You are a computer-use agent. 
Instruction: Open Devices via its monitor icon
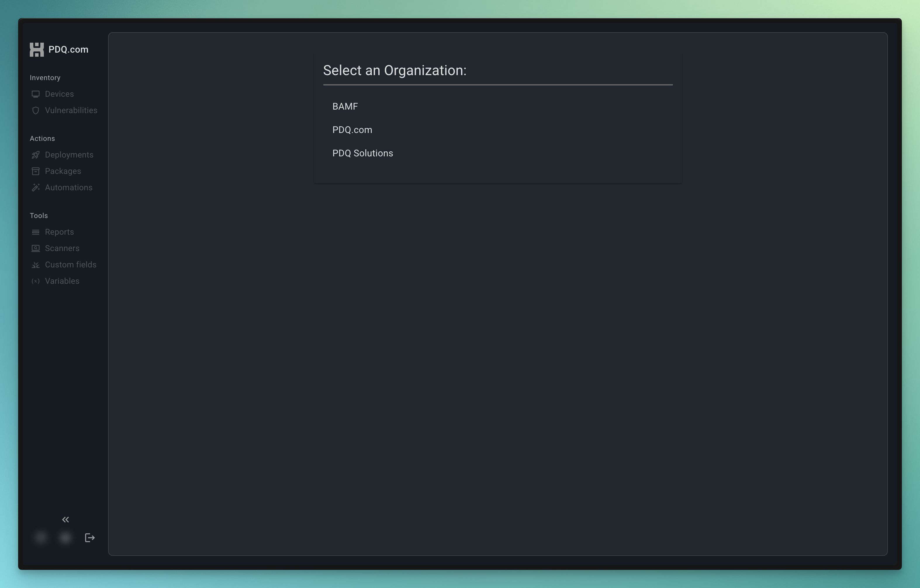[36, 94]
